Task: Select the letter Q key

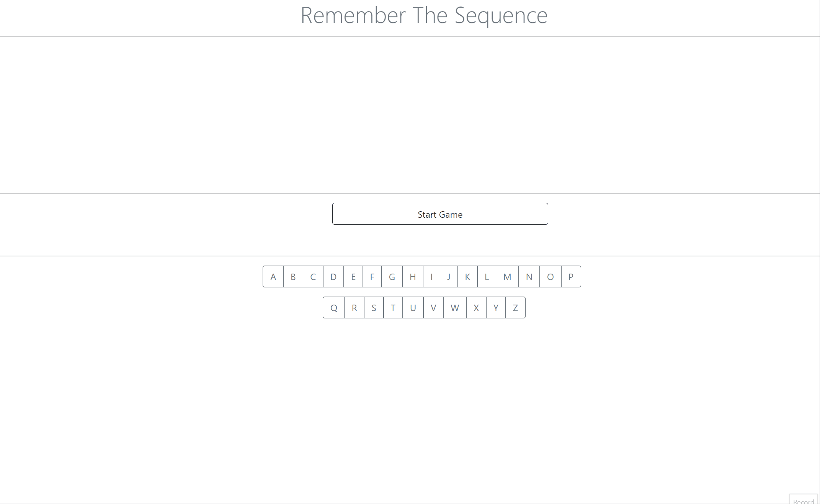Action: 333,308
